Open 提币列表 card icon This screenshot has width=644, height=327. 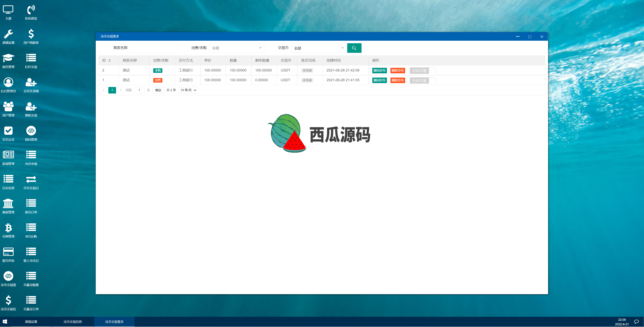coord(8,255)
